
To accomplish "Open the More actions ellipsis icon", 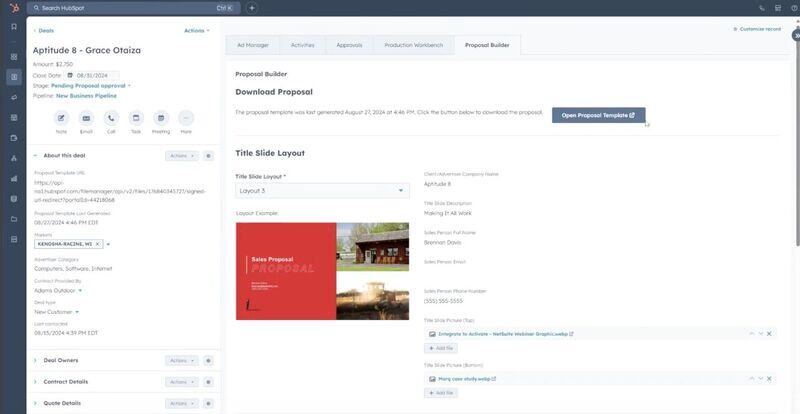I will (x=186, y=118).
